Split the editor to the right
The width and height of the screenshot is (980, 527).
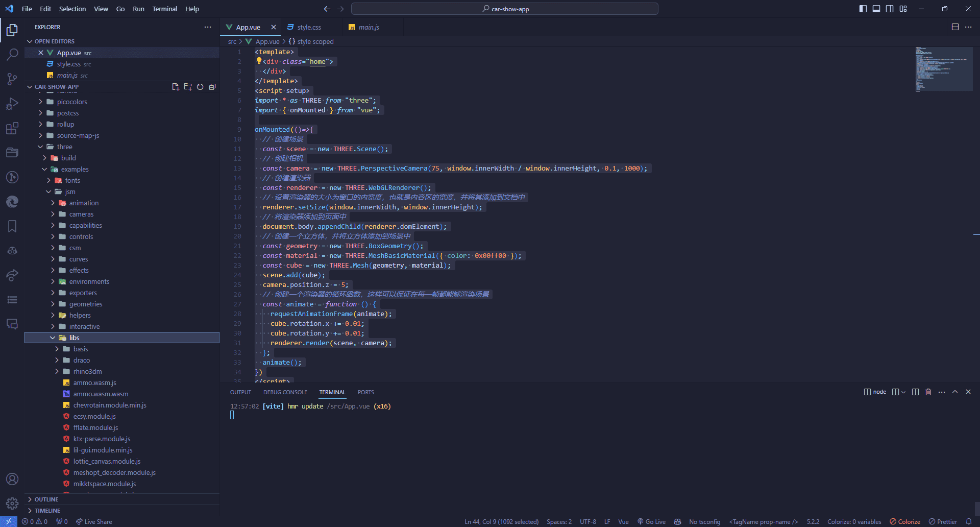[x=955, y=27]
